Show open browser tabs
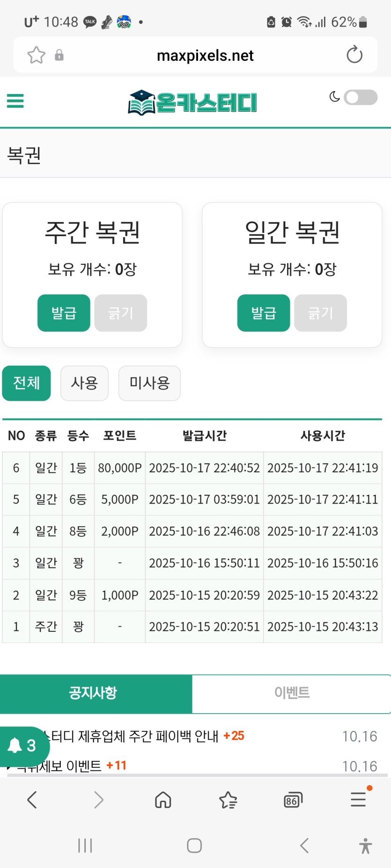Image resolution: width=391 pixels, height=868 pixels. [293, 800]
